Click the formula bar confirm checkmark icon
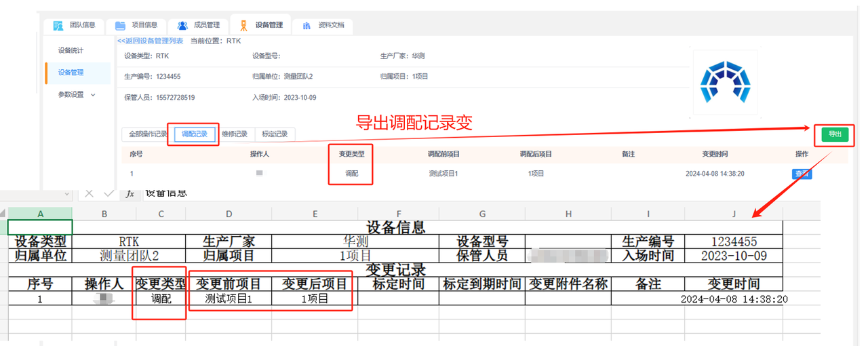The height and width of the screenshot is (346, 868). pyautogui.click(x=108, y=194)
